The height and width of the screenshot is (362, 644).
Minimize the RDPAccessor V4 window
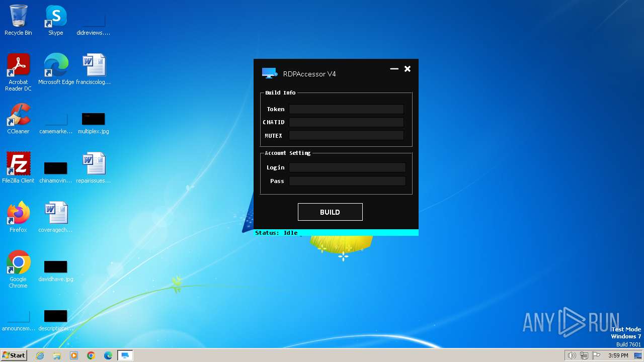pyautogui.click(x=394, y=69)
